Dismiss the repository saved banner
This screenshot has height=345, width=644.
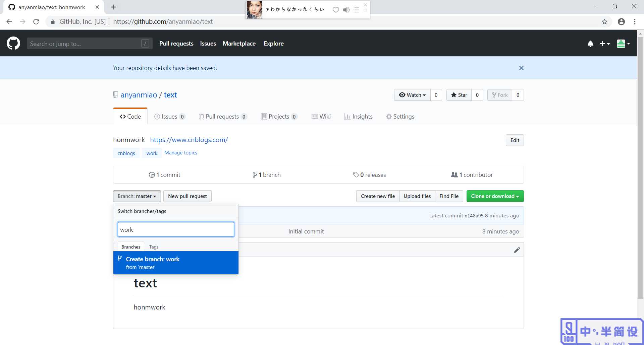point(521,68)
